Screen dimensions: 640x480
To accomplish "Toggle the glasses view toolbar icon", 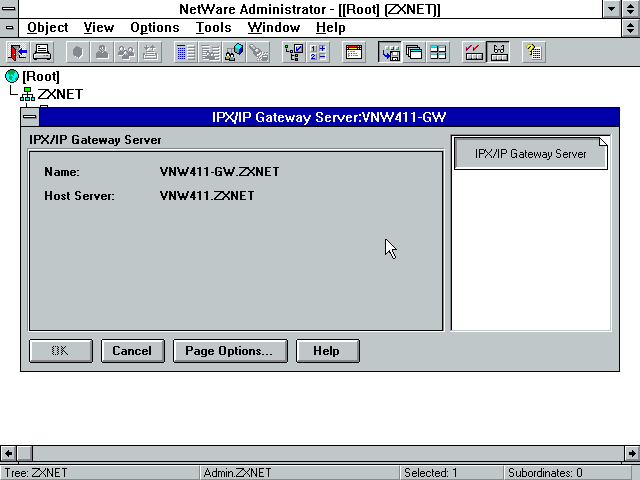I will click(498, 52).
